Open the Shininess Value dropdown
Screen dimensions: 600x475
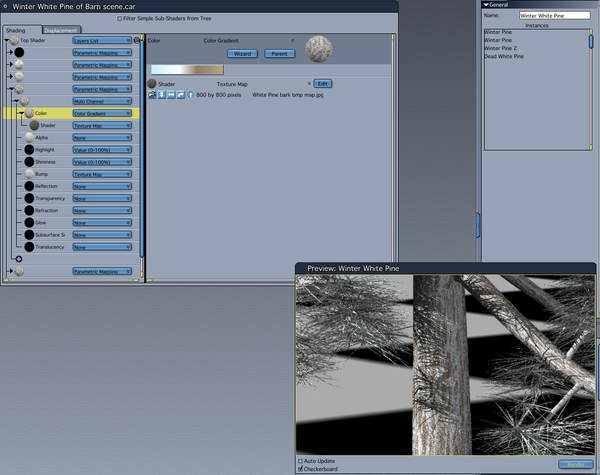pyautogui.click(x=102, y=162)
